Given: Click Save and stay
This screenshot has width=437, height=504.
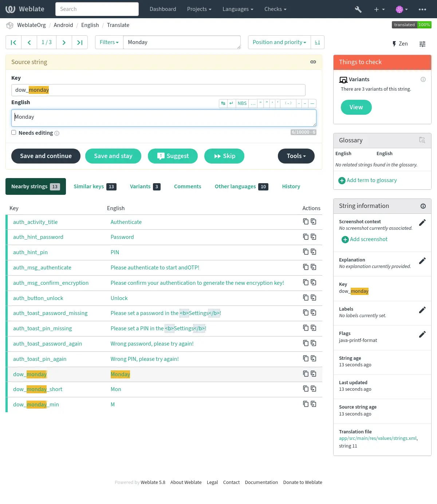Looking at the screenshot, I should pos(113,156).
